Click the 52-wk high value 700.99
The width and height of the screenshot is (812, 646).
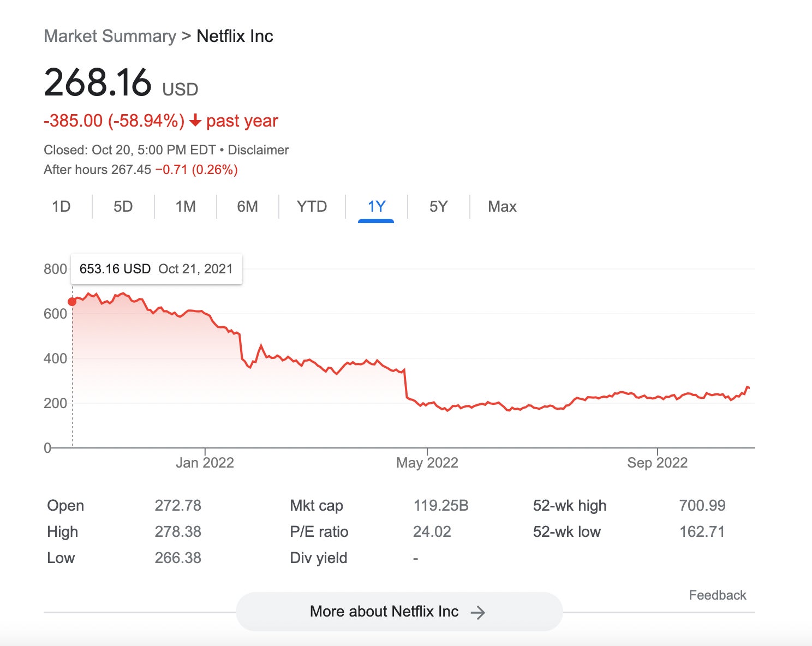click(x=702, y=506)
